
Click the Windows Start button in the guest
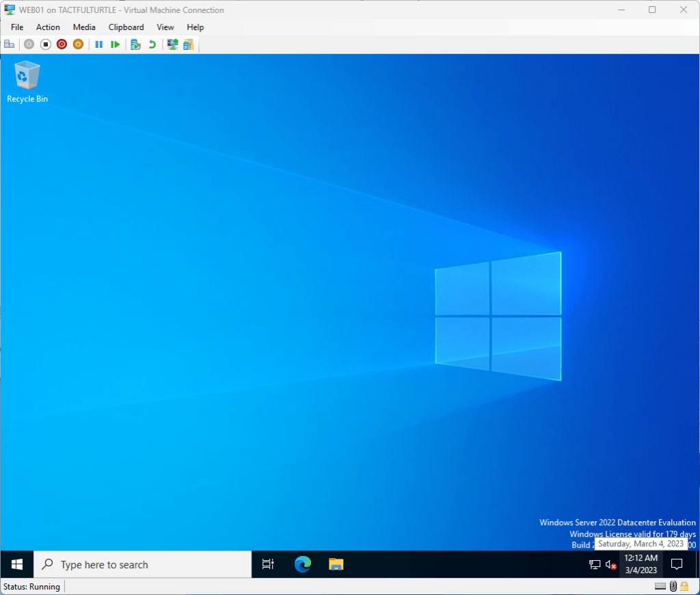coord(17,564)
